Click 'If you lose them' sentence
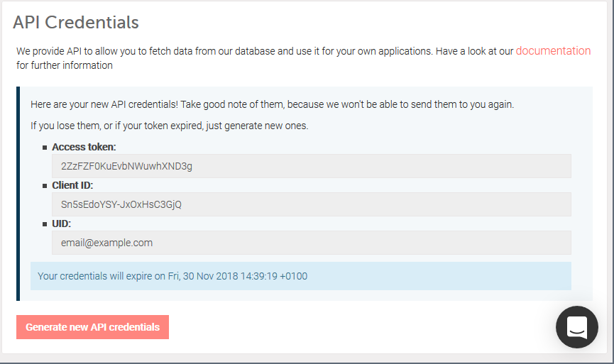Screen dimensions: 614x364 170,126
